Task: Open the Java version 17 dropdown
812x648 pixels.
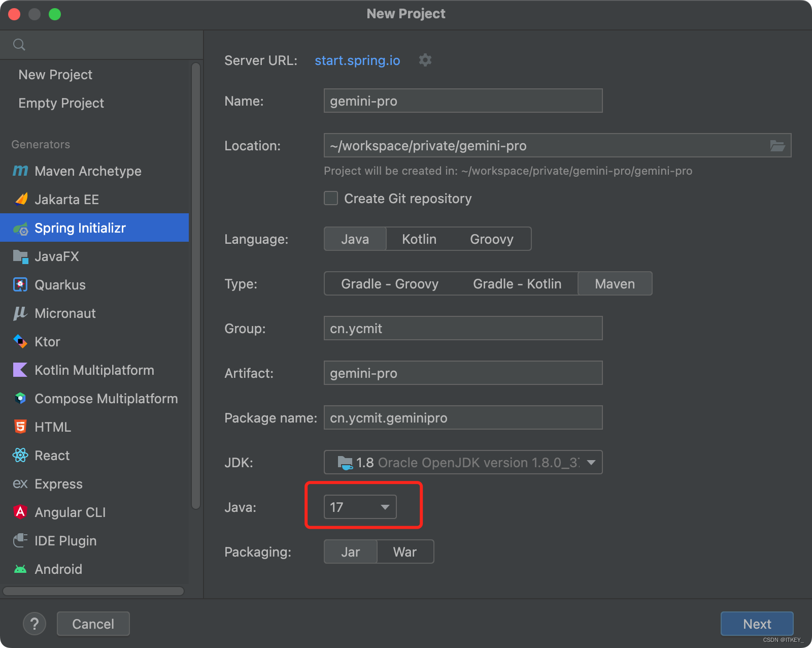Action: coord(360,507)
